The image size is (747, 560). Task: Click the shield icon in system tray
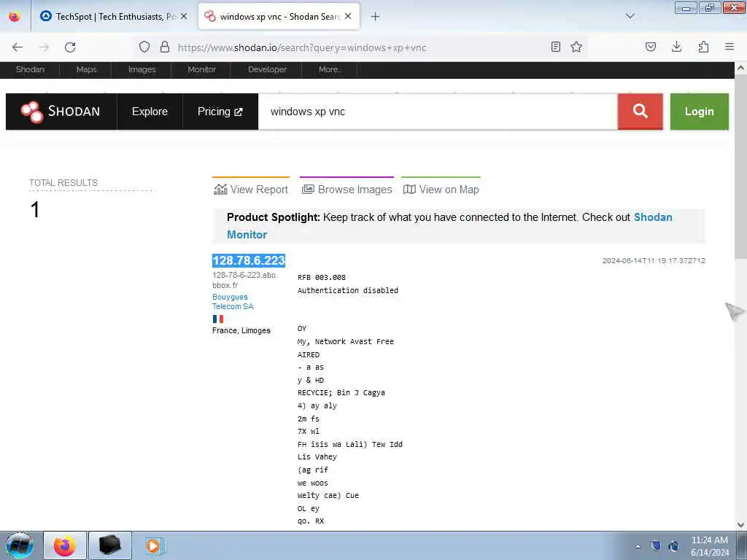[x=656, y=545]
